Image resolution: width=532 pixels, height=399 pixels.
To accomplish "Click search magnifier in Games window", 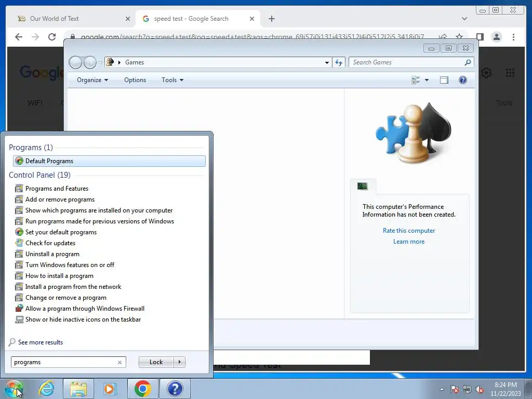I will pos(468,62).
